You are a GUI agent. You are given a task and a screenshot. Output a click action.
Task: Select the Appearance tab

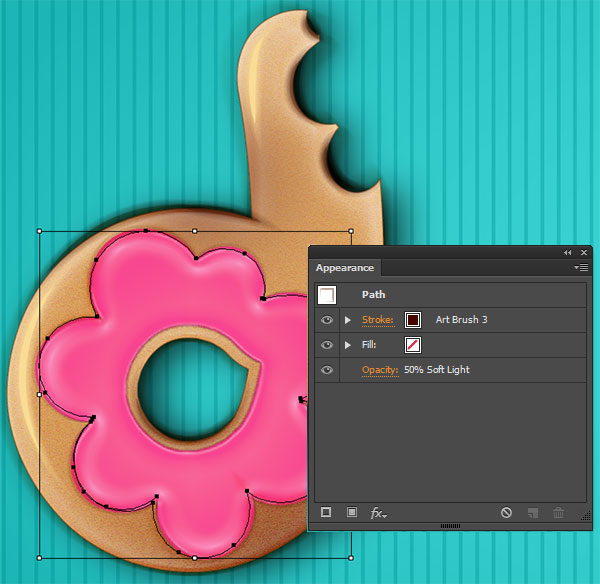(345, 268)
